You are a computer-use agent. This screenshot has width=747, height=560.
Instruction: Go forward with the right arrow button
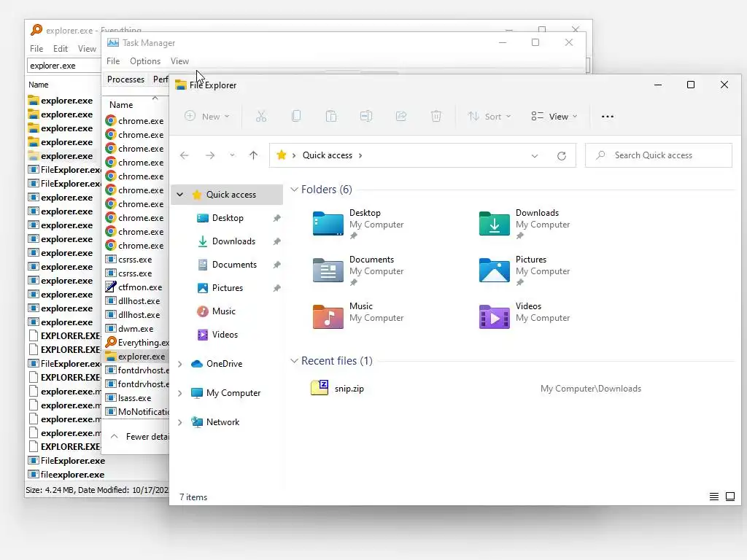[x=210, y=155]
